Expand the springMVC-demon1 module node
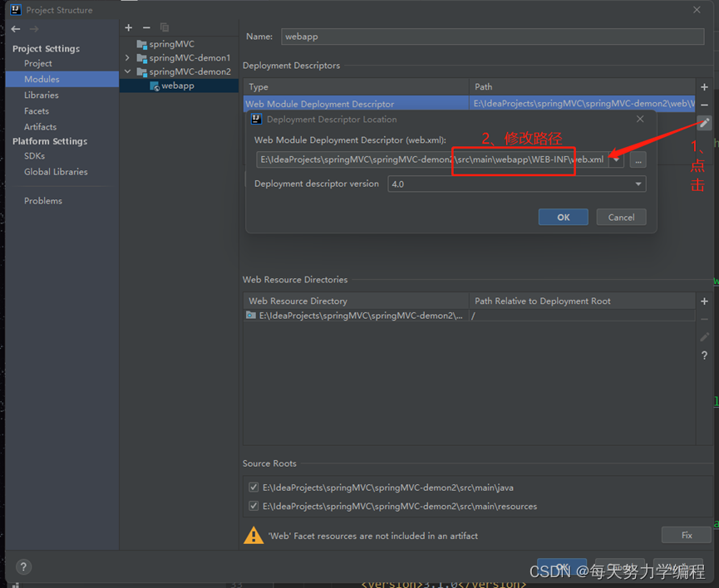 pyautogui.click(x=127, y=58)
